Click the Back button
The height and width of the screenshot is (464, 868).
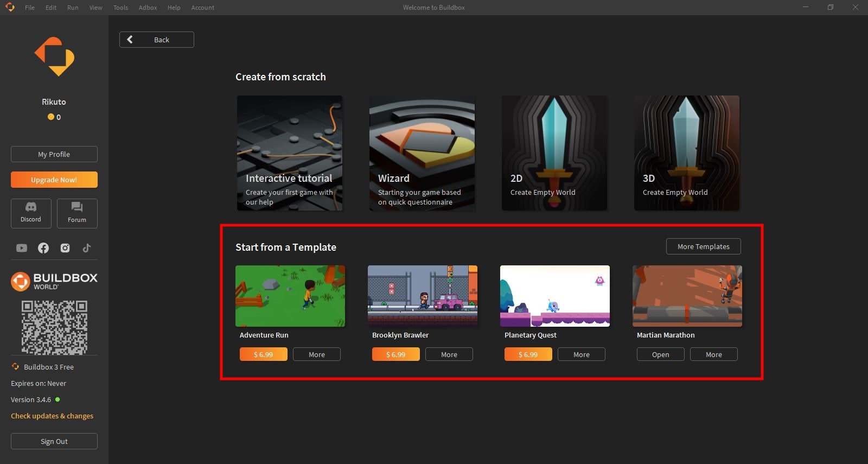click(x=157, y=40)
